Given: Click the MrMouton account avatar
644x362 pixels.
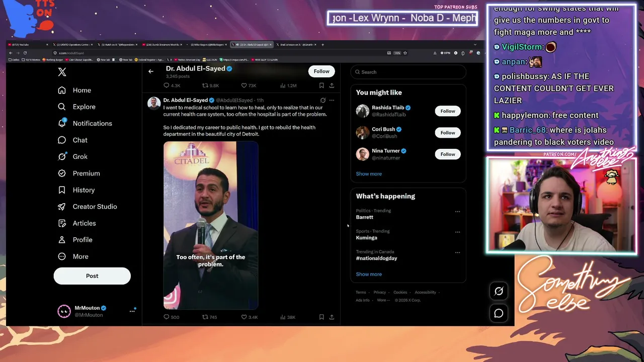Looking at the screenshot, I should point(64,311).
